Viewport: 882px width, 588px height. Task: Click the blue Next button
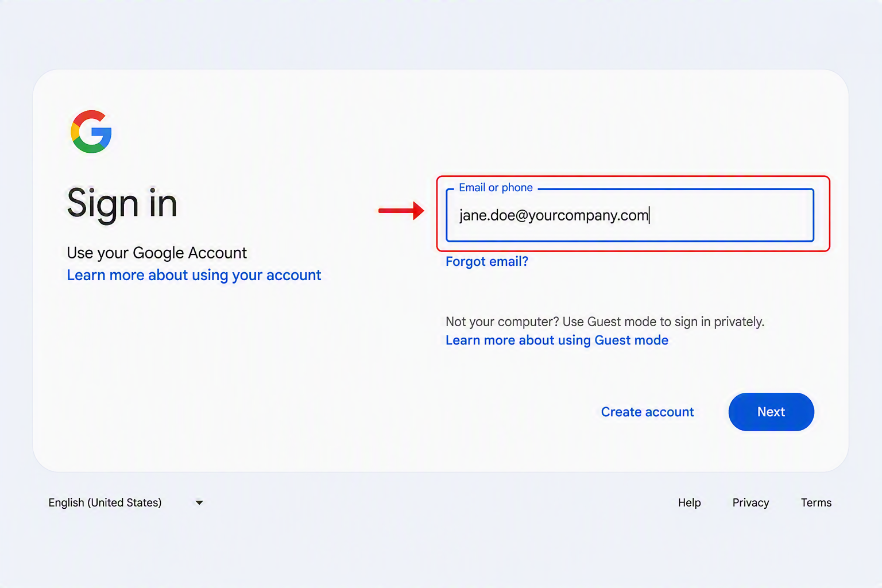tap(771, 412)
